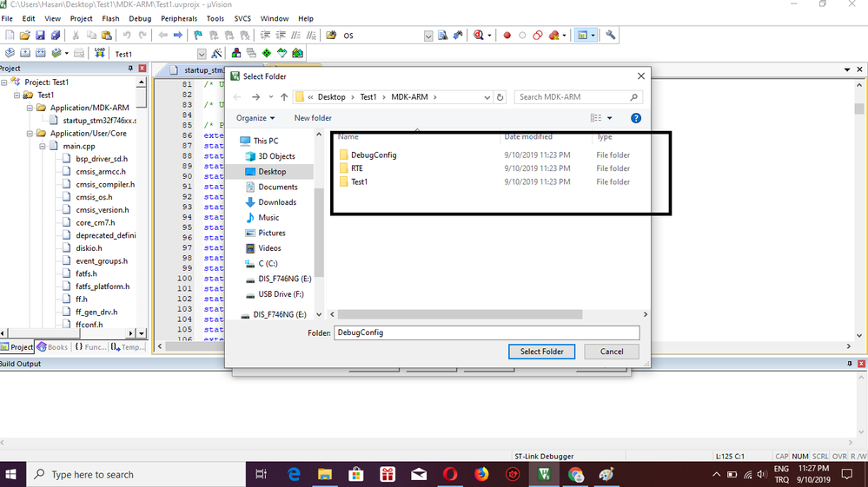Click MDK-ARM in the address breadcrumb

tap(409, 96)
